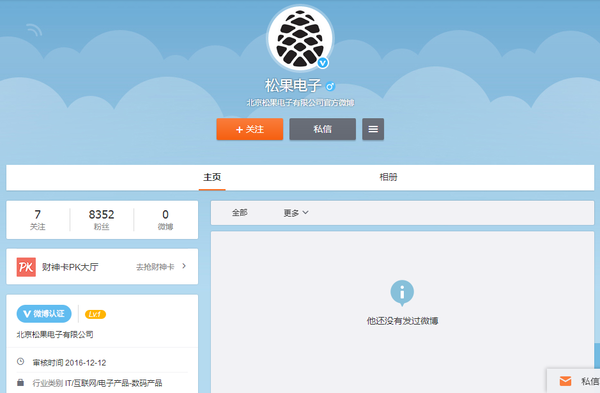The height and width of the screenshot is (393, 600).
Task: Click the briefcase icon beside 行业类别
Action: (x=21, y=382)
